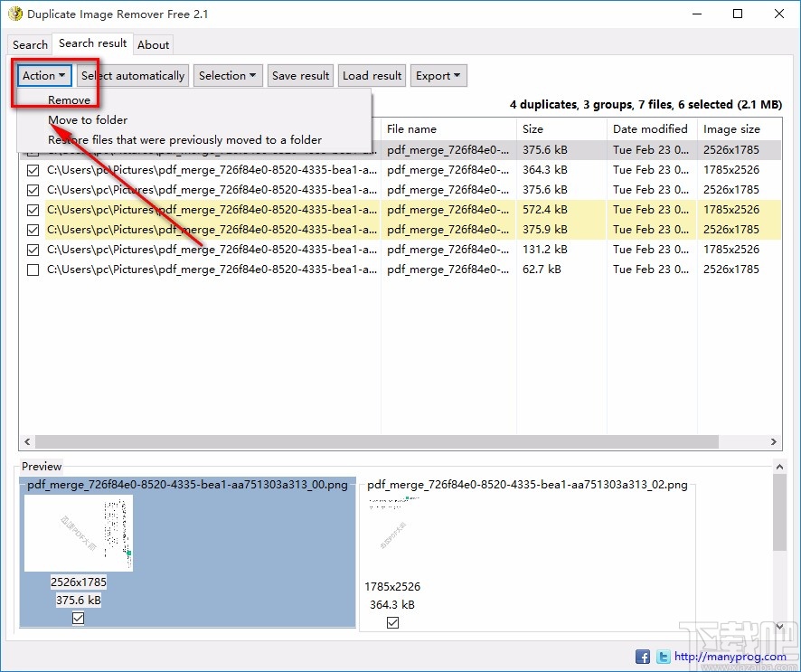
Task: Click the app icon in title bar
Action: [x=14, y=14]
